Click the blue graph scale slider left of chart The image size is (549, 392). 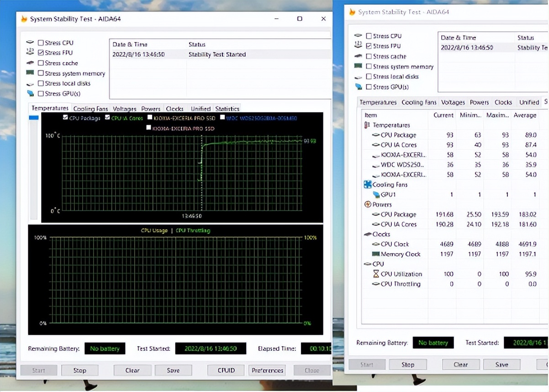pos(33,118)
